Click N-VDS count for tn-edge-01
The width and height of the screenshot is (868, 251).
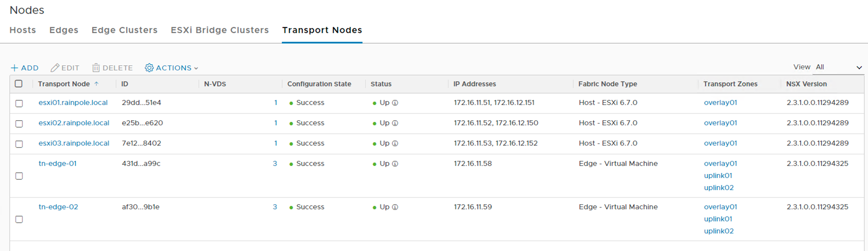[275, 164]
